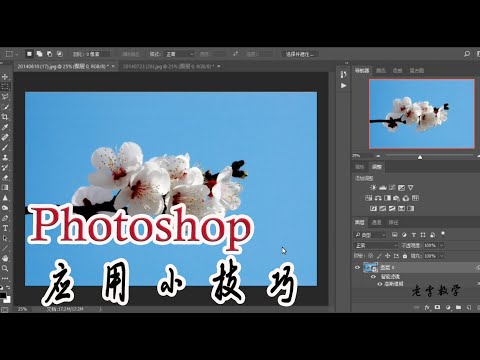Click the layer style fx icon

point(427,307)
